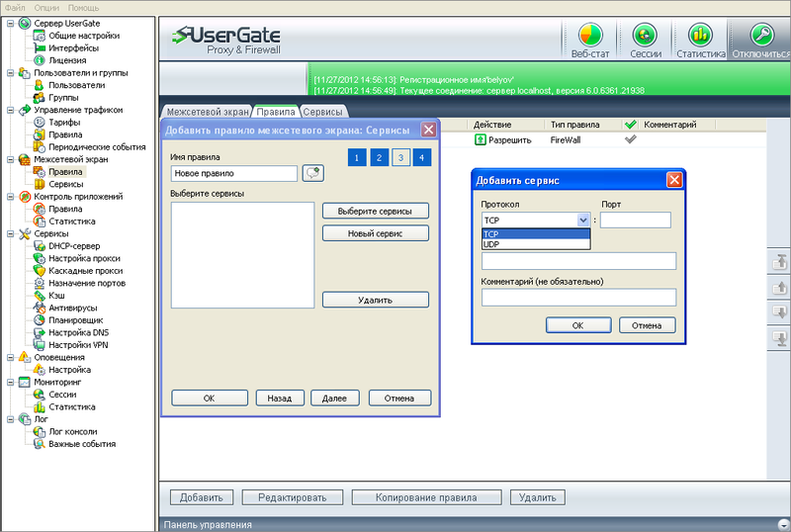The image size is (791, 532).
Task: Open the Файл menu
Action: [15, 8]
